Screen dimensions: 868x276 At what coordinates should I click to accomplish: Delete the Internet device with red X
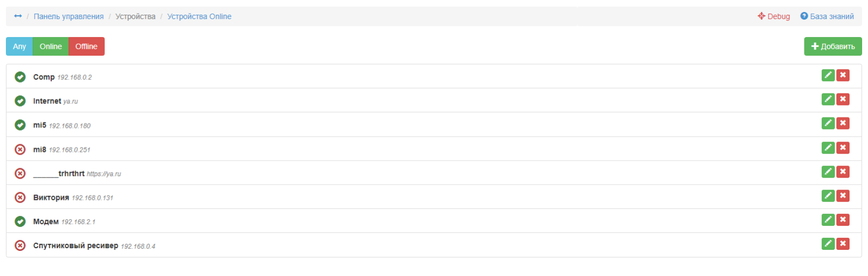pos(843,99)
